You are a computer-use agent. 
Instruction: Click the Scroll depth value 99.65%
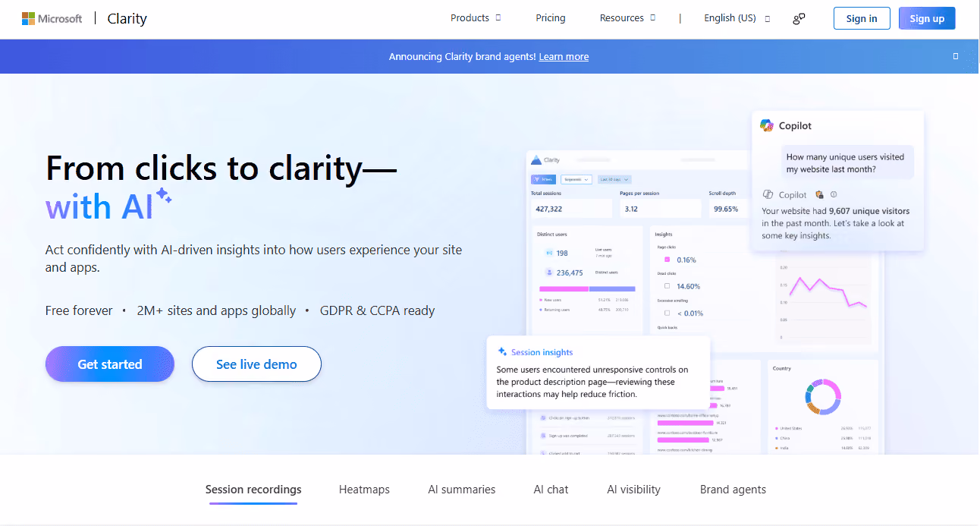(x=725, y=209)
